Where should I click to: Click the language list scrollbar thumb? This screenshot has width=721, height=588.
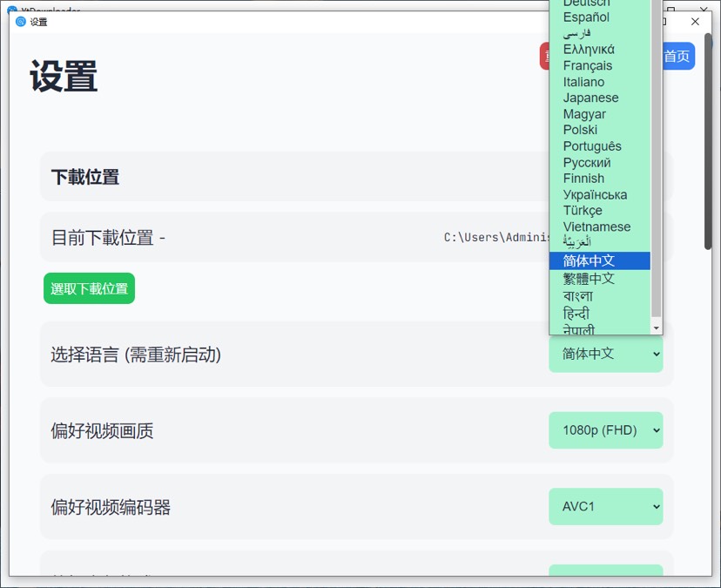click(657, 159)
